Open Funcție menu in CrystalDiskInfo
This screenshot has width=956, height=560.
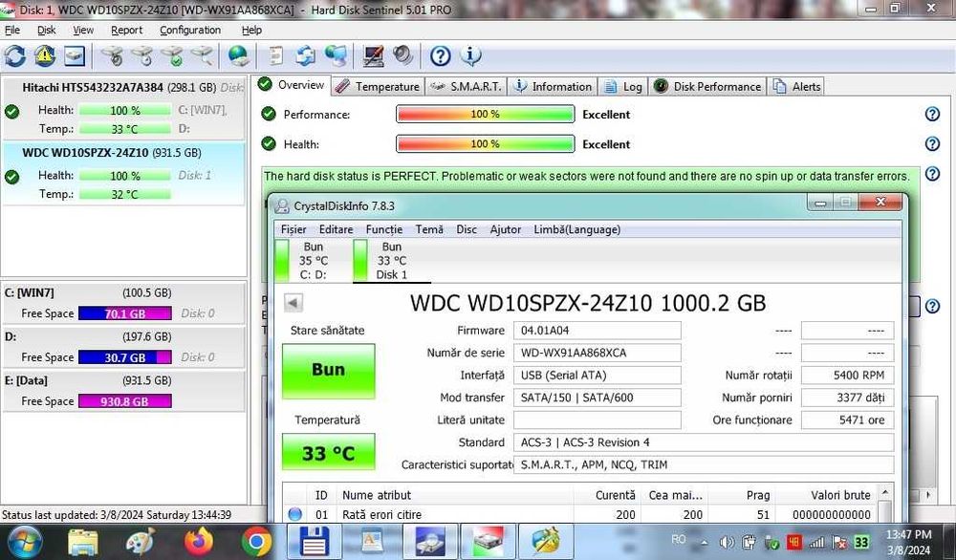tap(384, 229)
